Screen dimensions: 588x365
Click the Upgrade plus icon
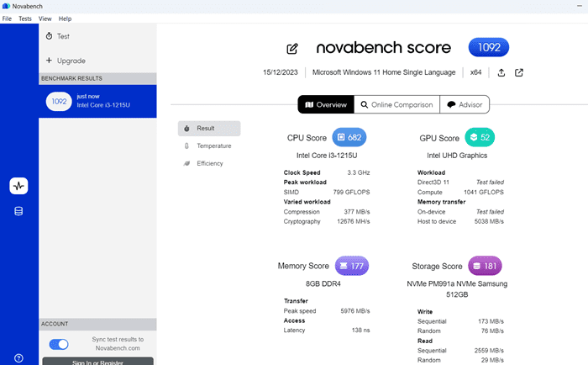49,60
